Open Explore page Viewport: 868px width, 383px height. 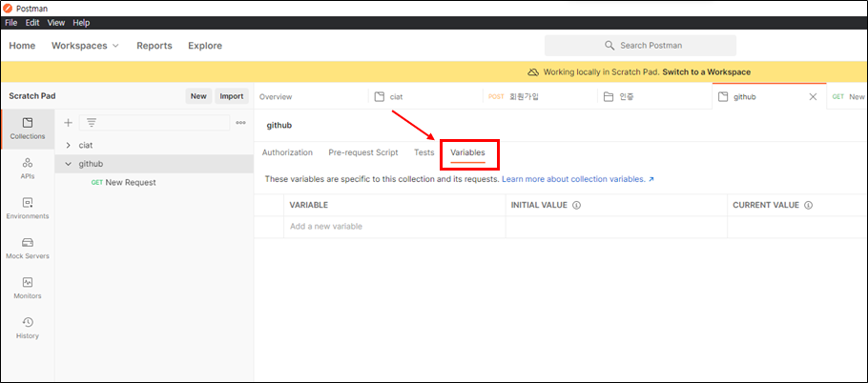tap(205, 46)
